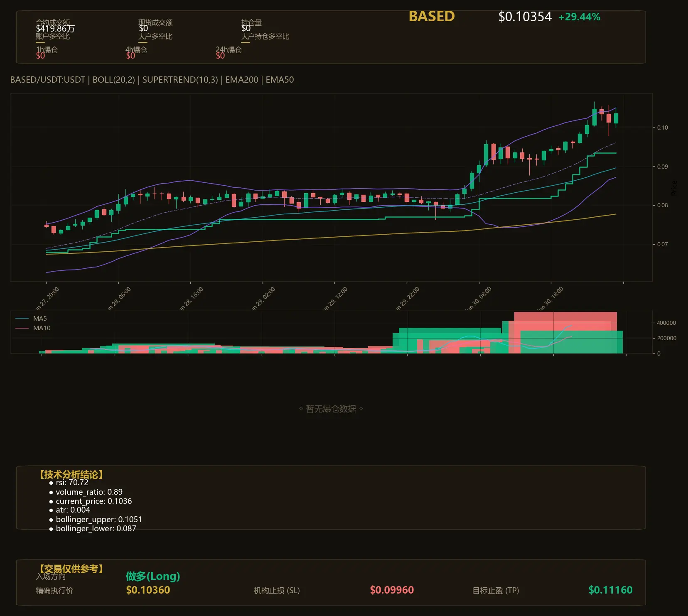Select the latest green candlestick on chart
Image resolution: width=688 pixels, height=616 pixels.
616,118
